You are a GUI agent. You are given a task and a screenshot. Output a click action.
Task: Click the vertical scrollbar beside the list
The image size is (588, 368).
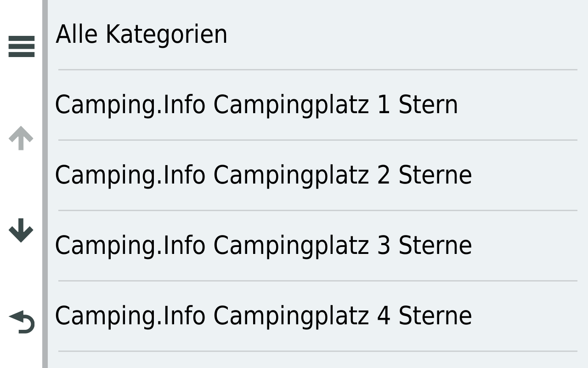coord(45,184)
